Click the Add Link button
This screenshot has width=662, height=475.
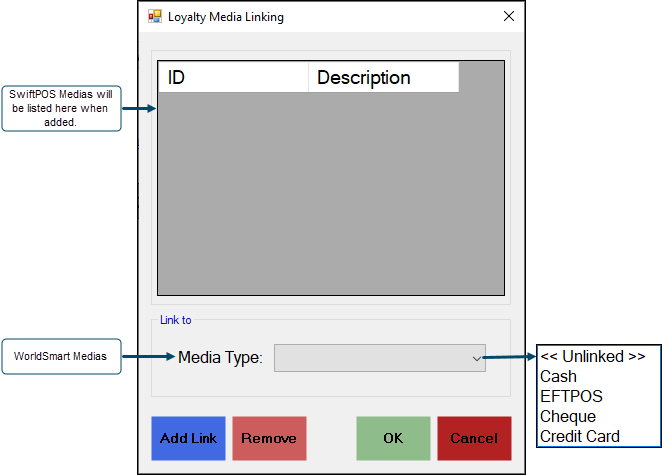188,438
